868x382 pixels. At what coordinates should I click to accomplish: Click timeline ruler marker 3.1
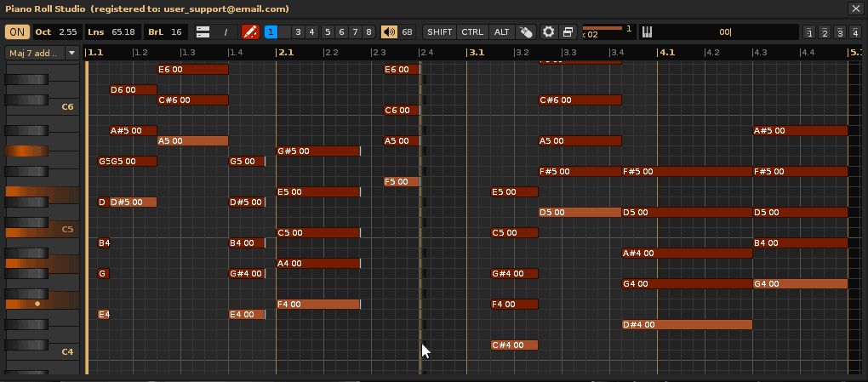pyautogui.click(x=476, y=53)
